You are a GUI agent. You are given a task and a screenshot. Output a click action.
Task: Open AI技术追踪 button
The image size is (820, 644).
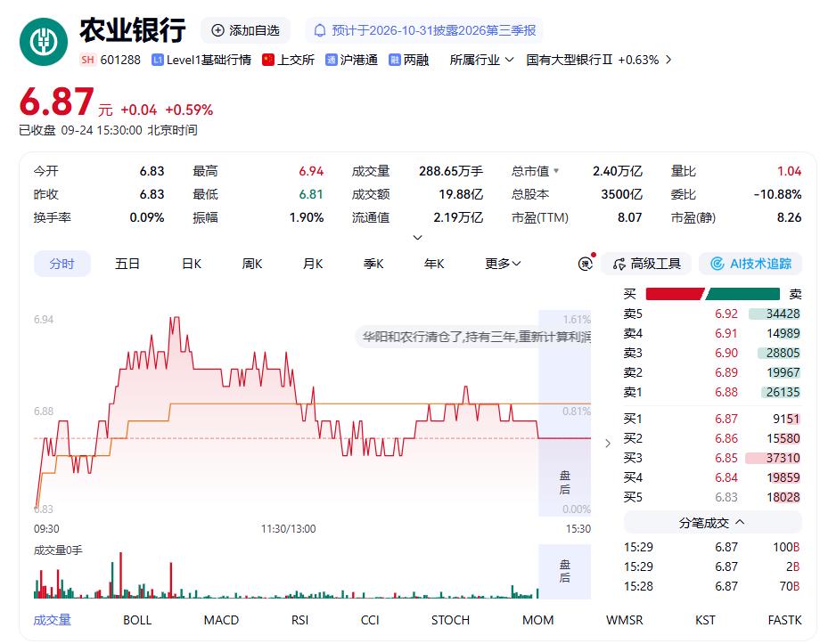750,264
